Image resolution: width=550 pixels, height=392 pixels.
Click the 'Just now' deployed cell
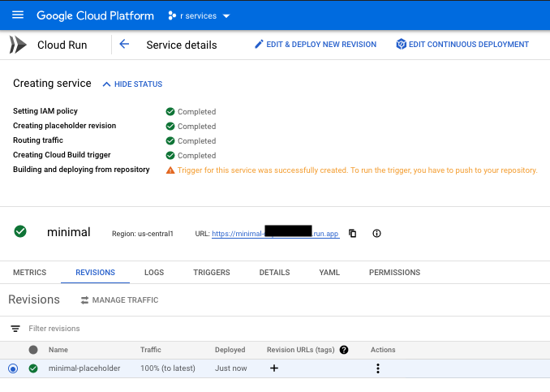pyautogui.click(x=231, y=368)
